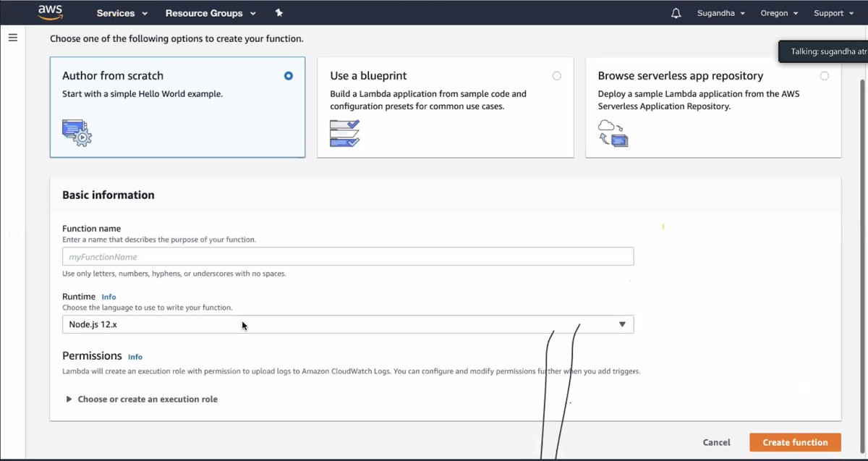Select Browse serverless app repository radio
The image size is (868, 461).
coord(825,76)
